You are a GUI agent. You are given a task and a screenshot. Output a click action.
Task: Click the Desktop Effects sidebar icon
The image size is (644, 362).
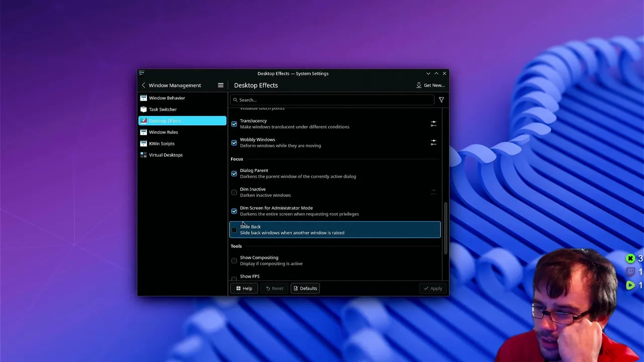[x=143, y=121]
